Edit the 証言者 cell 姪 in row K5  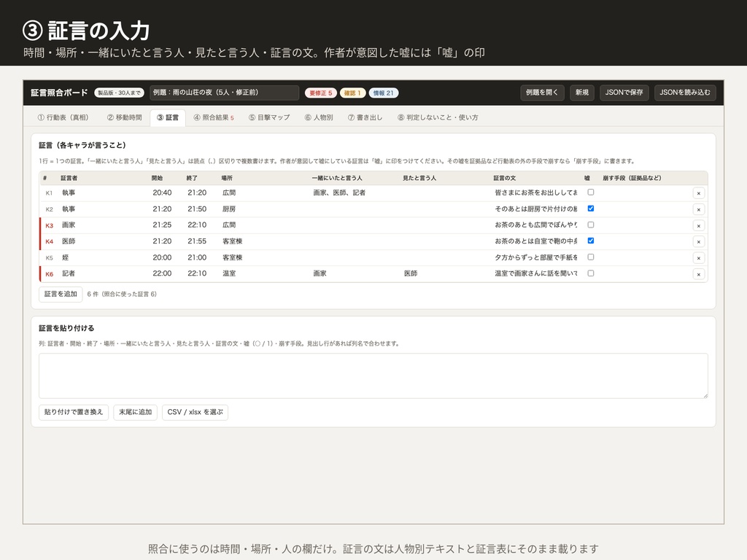[x=104, y=257]
